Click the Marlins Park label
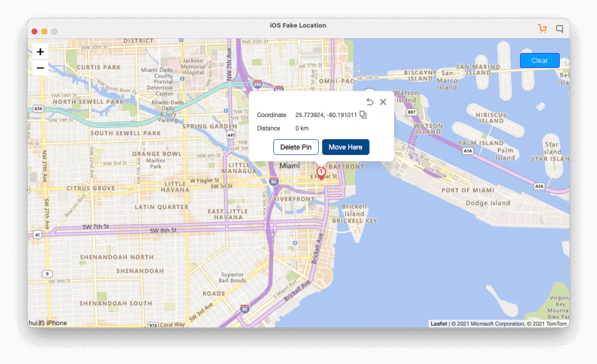 tap(156, 163)
